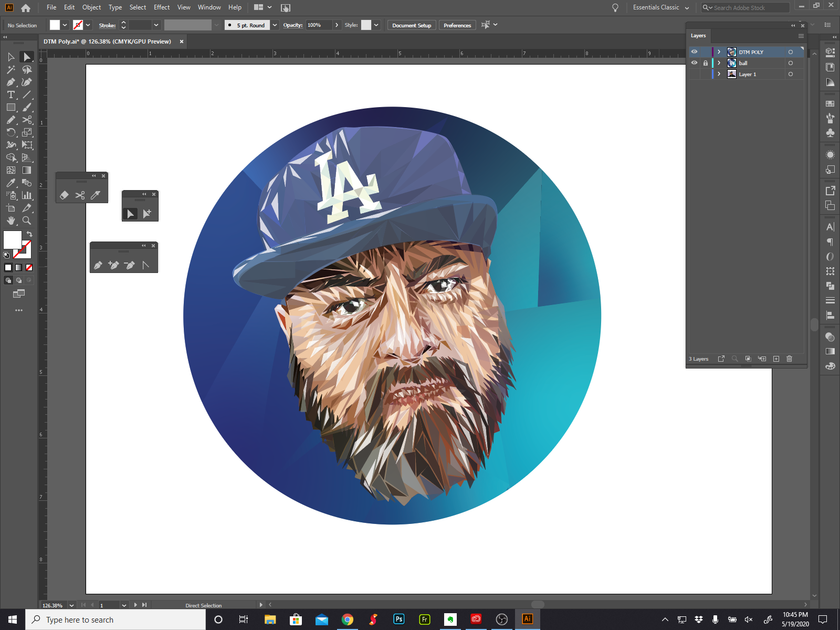Open Essentials Classic workspace switcher
The height and width of the screenshot is (630, 840).
[x=660, y=7]
